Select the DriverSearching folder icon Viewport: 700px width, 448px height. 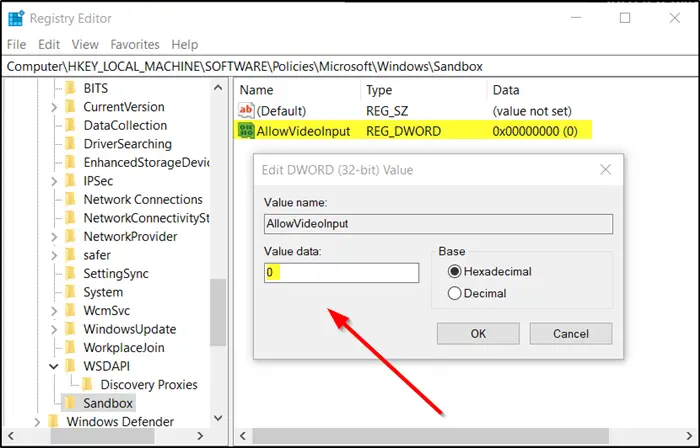(71, 144)
